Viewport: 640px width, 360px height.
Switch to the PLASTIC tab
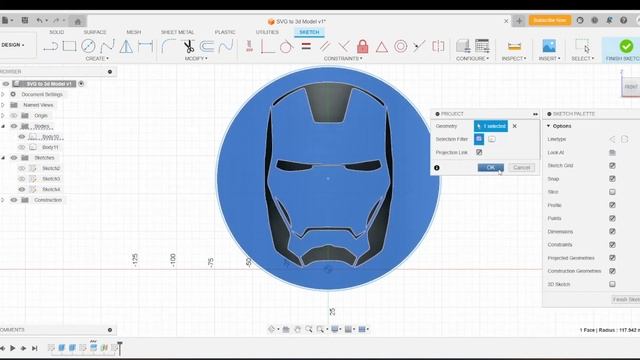click(x=225, y=32)
